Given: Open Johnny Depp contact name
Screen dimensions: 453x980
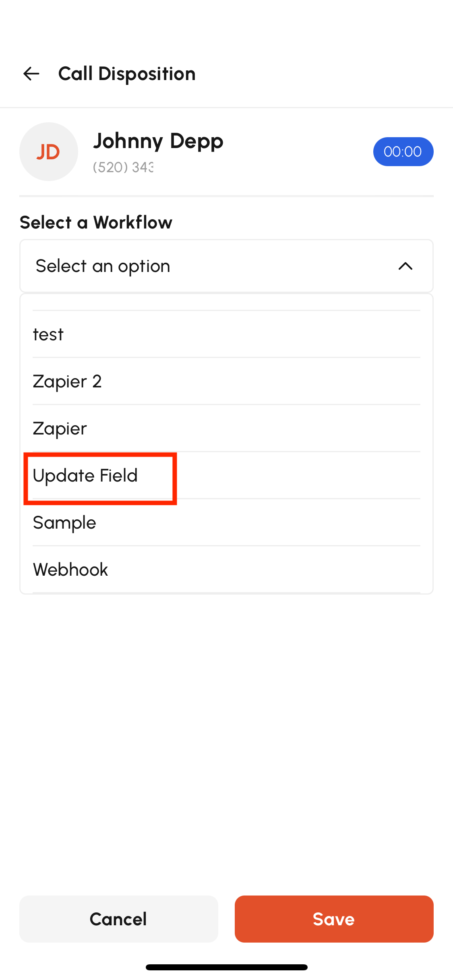Looking at the screenshot, I should tap(158, 141).
